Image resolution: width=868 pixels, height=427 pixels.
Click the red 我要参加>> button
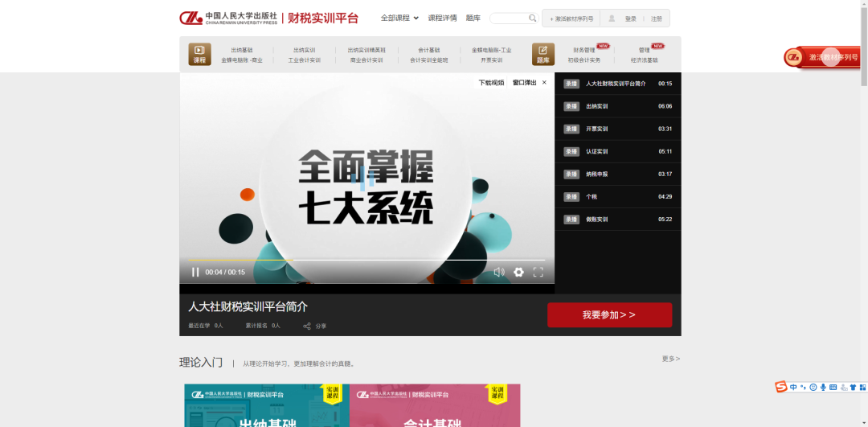click(609, 315)
